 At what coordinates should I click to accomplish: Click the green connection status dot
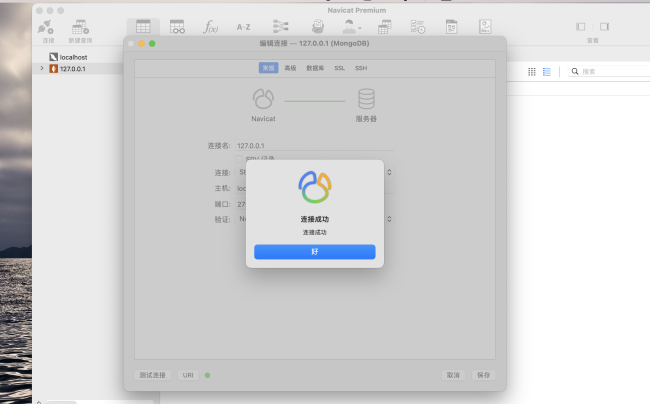click(208, 375)
